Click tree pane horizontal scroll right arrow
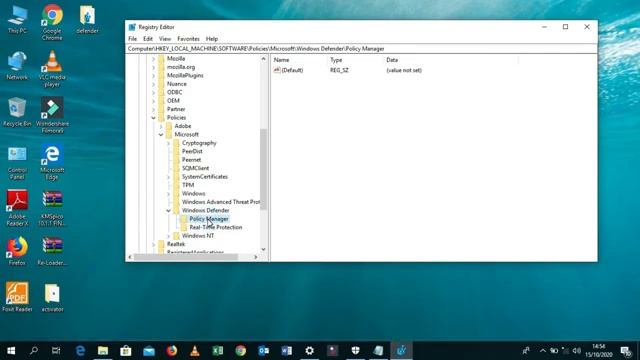Screen dimensions: 640x360 click(x=256, y=257)
